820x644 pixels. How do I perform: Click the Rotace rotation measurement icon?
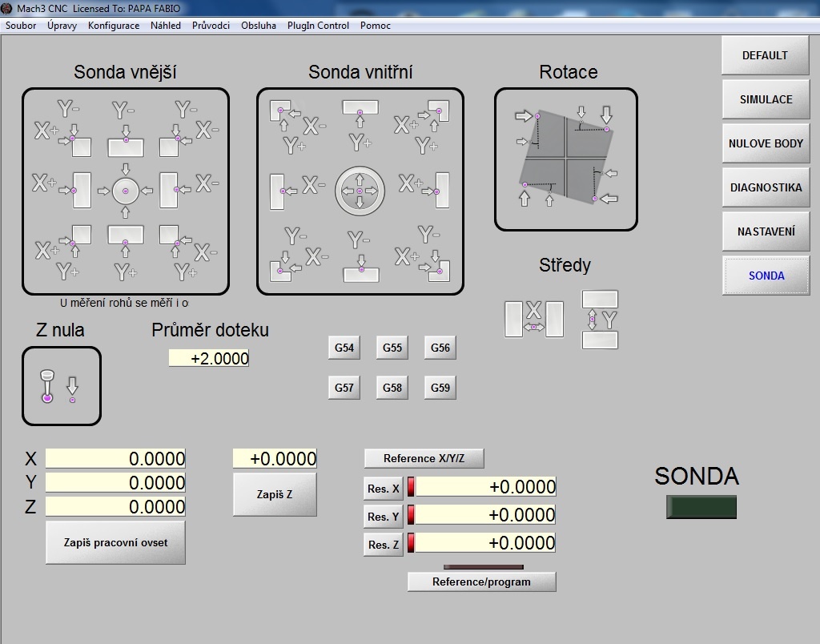coord(565,158)
